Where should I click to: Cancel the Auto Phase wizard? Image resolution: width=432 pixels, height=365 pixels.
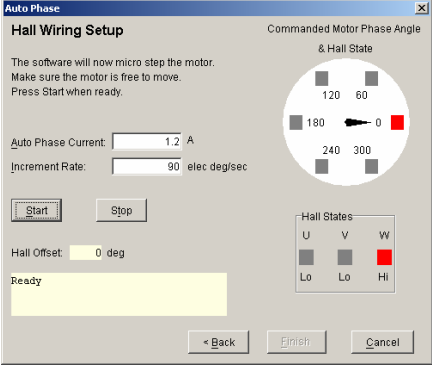coord(382,342)
